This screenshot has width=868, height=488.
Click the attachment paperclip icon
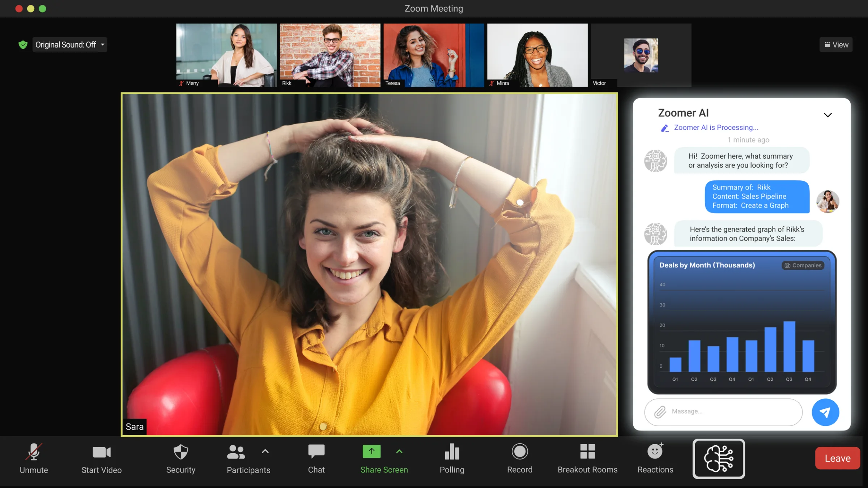(660, 412)
